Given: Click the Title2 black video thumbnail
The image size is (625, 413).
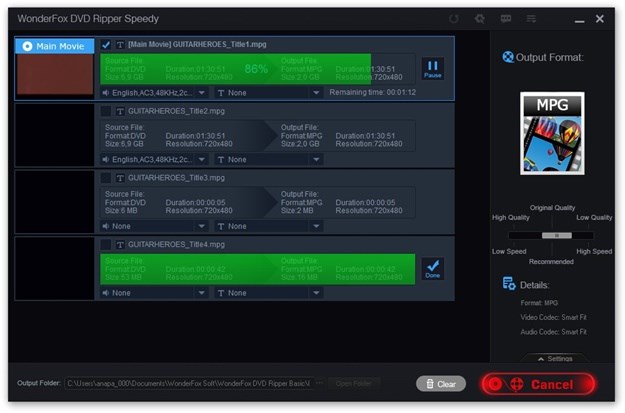Looking at the screenshot, I should click(55, 136).
